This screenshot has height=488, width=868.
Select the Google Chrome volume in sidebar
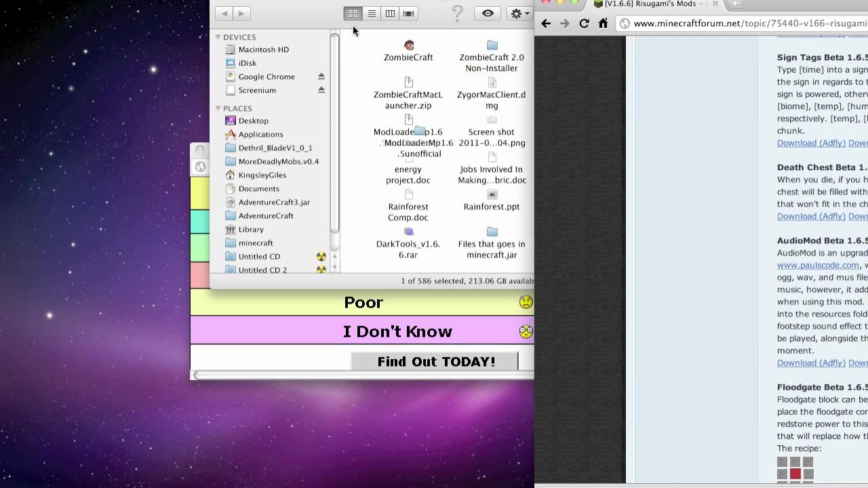267,77
